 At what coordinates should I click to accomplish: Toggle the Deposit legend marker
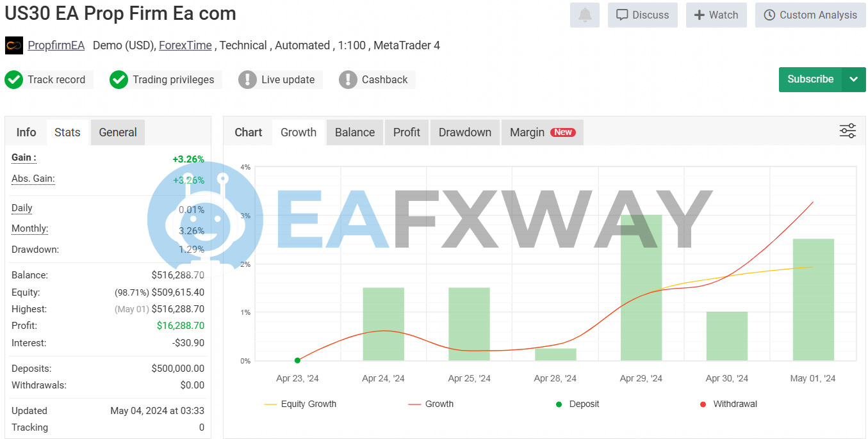[x=577, y=404]
